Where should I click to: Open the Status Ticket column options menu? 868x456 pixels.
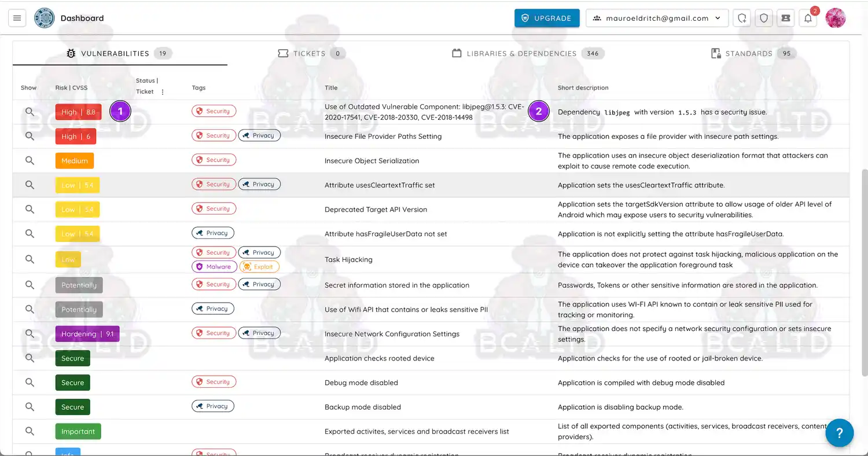pos(163,91)
